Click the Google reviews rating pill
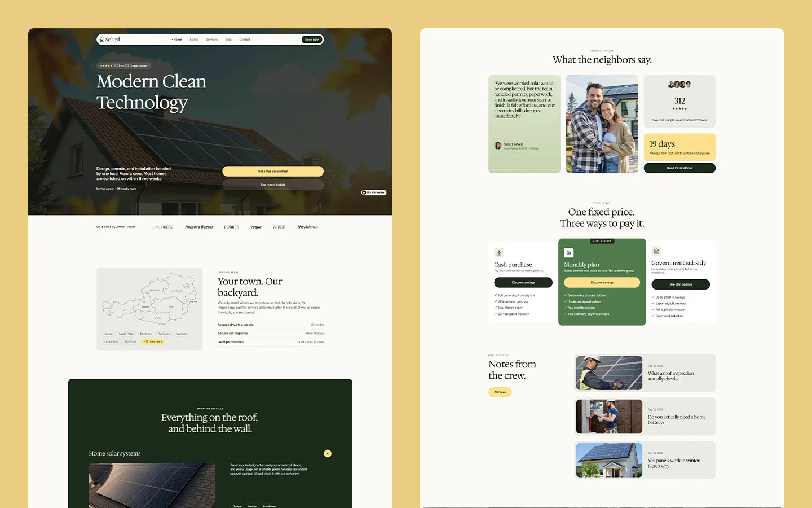This screenshot has width=812, height=508. click(123, 65)
